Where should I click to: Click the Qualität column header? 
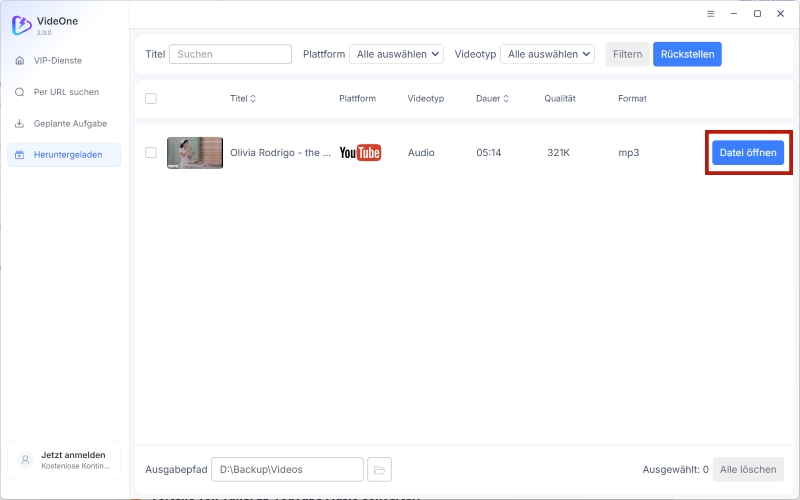coord(560,98)
